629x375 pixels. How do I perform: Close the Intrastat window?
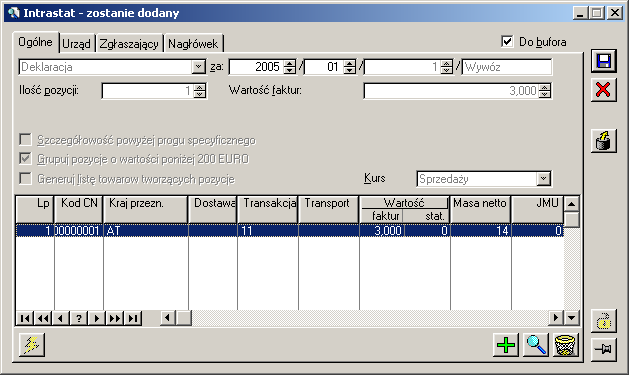(x=615, y=13)
